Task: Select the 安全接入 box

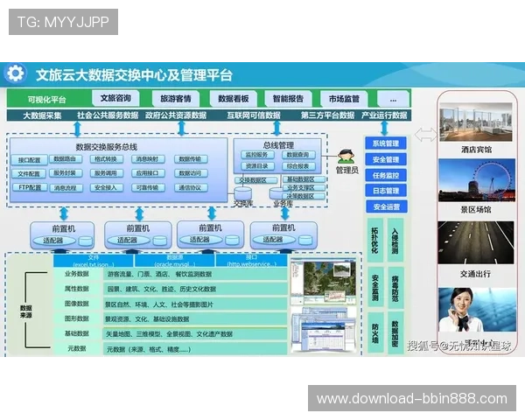Action: (x=106, y=187)
